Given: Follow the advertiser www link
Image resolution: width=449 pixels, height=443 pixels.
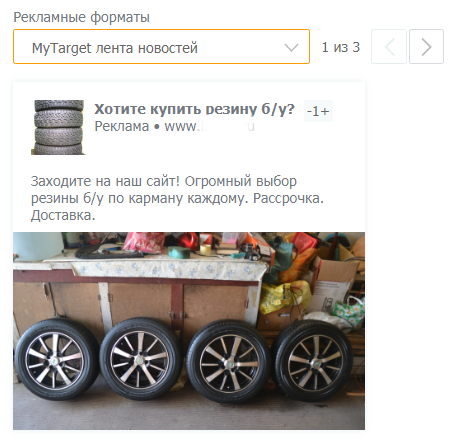Looking at the screenshot, I should tap(210, 127).
